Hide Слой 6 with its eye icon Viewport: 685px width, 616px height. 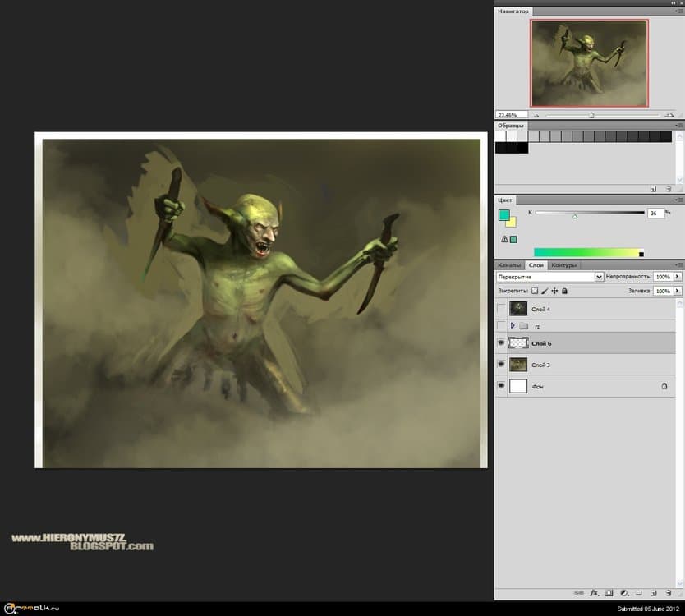(x=501, y=343)
